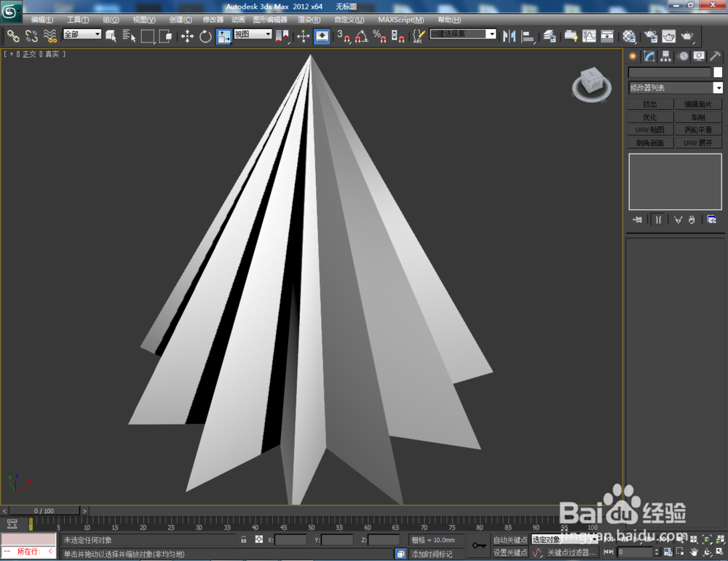
Task: Click Use Pivot Point Center icon
Action: click(x=282, y=36)
